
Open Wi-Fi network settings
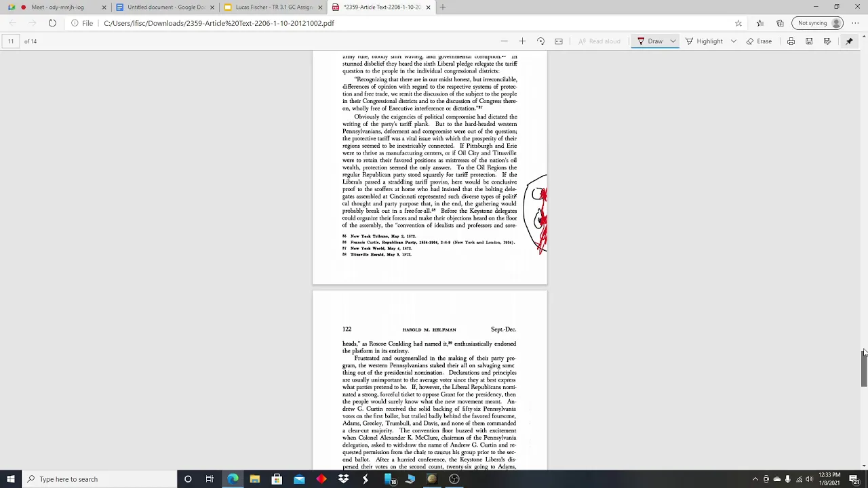pos(799,479)
